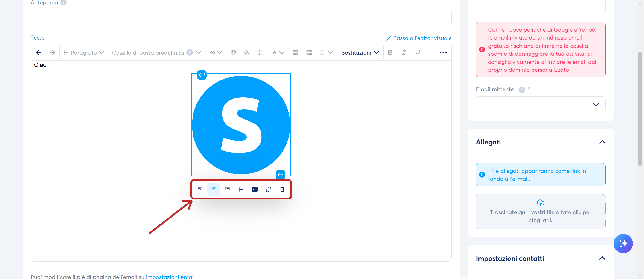
Task: Insert a line after the image
Action: pos(280,174)
